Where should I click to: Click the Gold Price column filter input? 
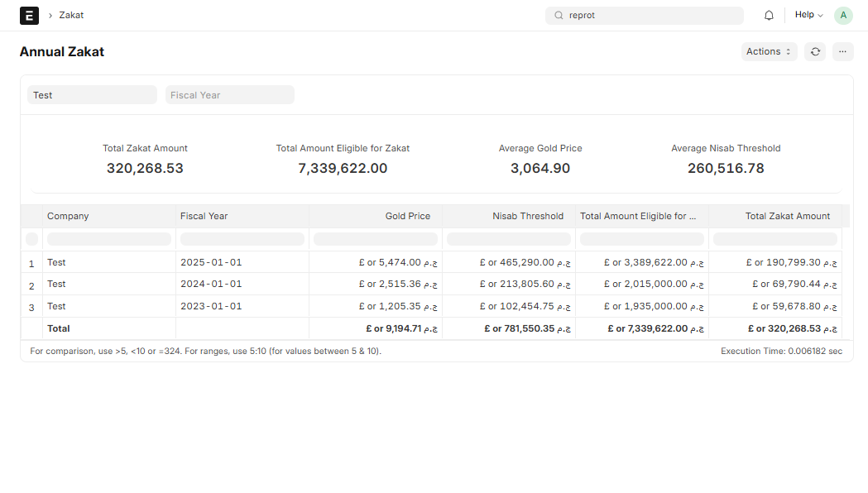click(x=376, y=239)
